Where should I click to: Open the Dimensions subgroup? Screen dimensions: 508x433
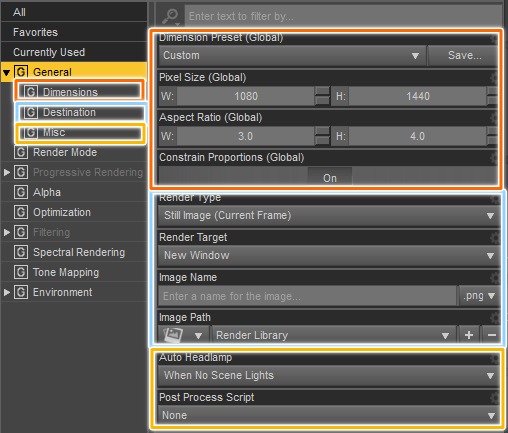click(x=79, y=92)
